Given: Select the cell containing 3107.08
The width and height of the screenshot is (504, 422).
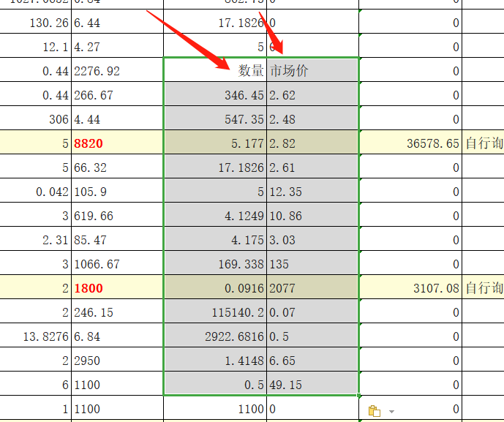Looking at the screenshot, I should pyautogui.click(x=410, y=288).
